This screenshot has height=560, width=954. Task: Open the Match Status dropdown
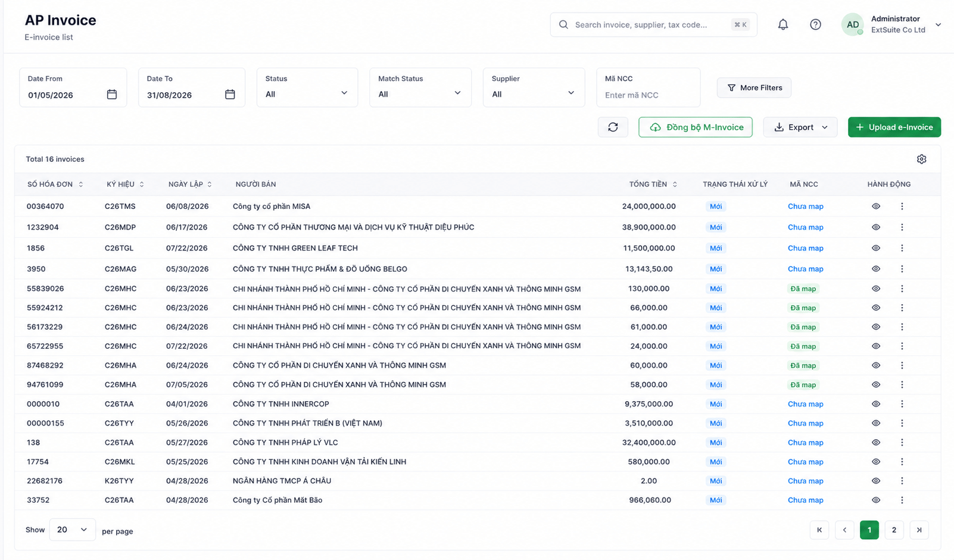[420, 87]
